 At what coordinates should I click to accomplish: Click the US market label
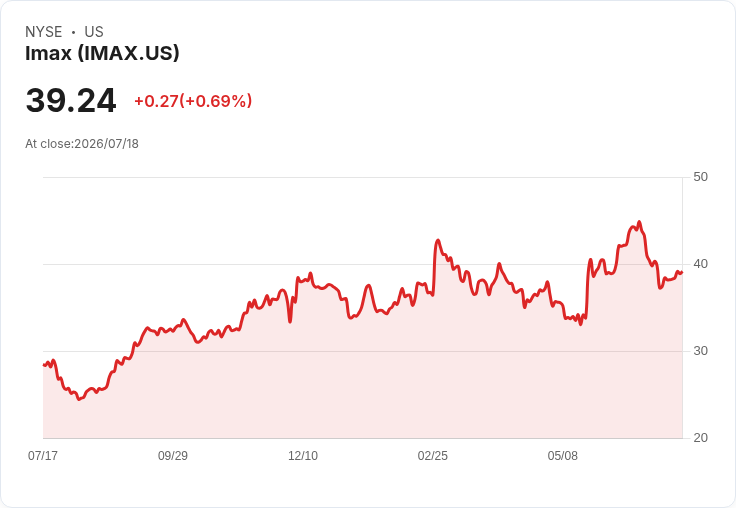(x=94, y=32)
